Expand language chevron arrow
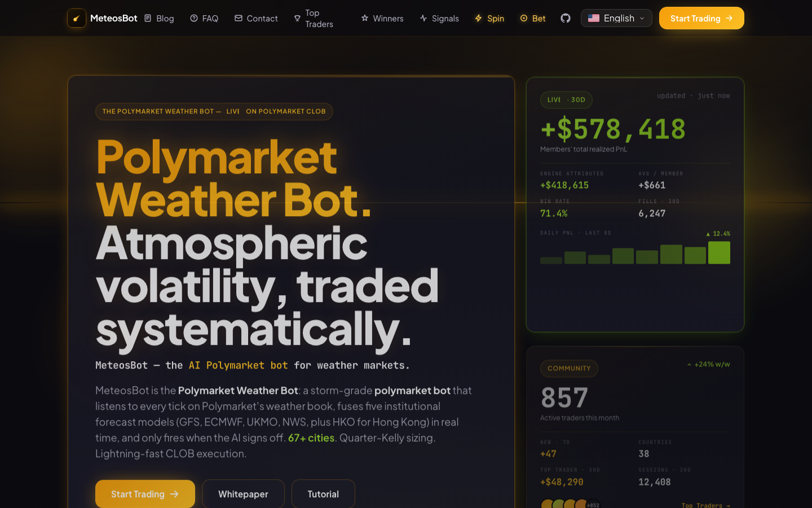Viewport: 812px width, 508px height. (642, 18)
